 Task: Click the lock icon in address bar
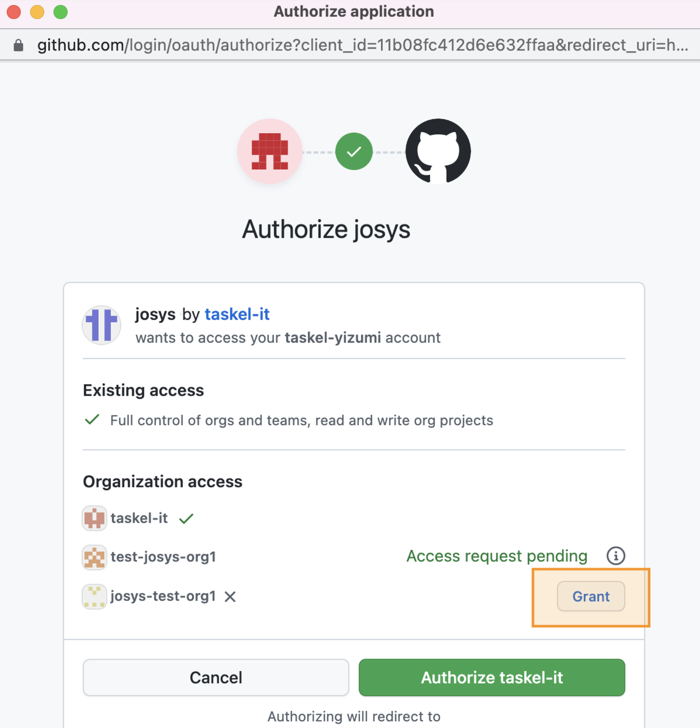pos(19,45)
